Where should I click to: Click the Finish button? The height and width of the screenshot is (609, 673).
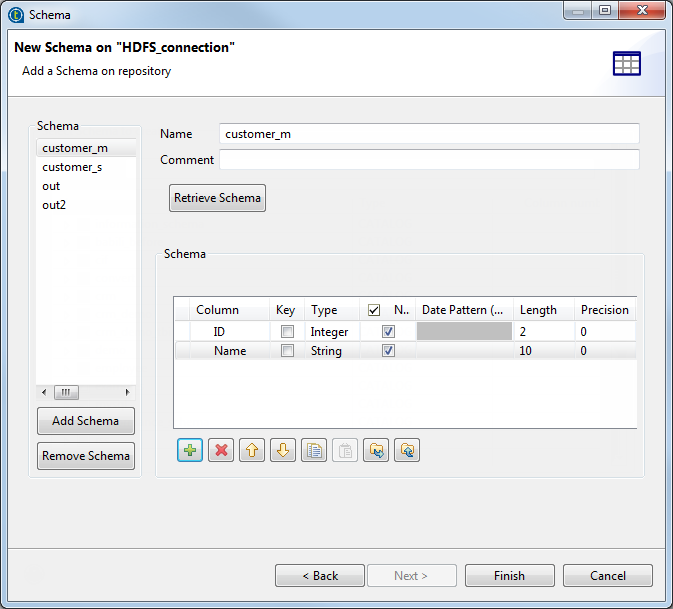pos(510,576)
